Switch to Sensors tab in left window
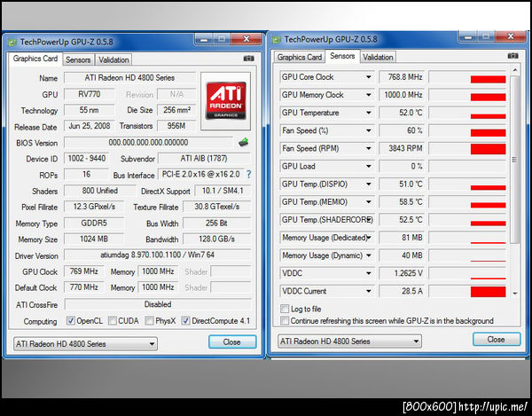The height and width of the screenshot is (416, 532). 78,59
